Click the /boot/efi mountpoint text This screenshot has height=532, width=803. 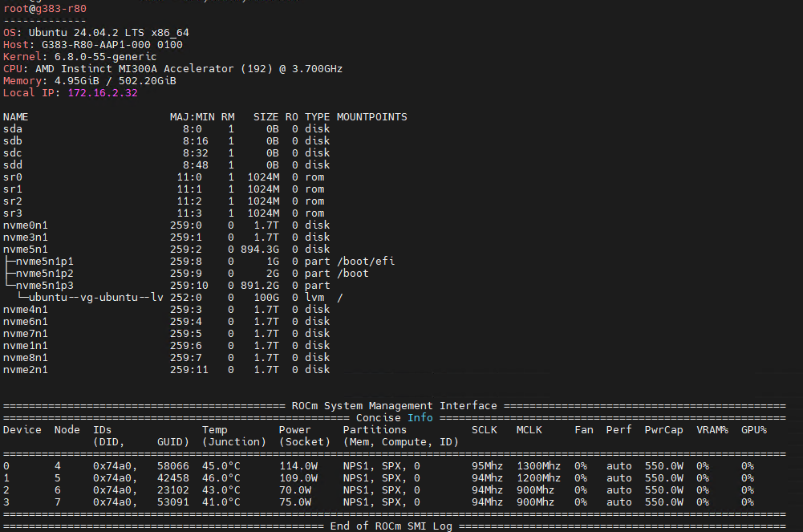[366, 262]
